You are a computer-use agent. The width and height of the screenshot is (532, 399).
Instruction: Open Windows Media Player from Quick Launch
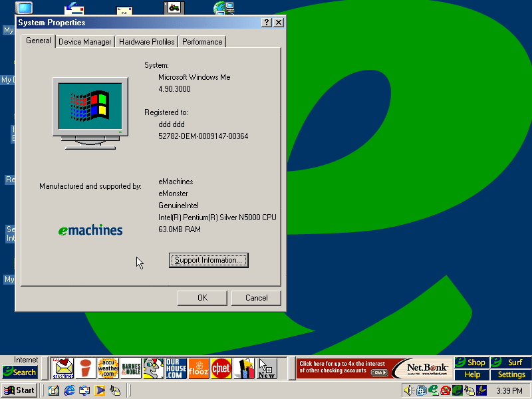pyautogui.click(x=100, y=390)
